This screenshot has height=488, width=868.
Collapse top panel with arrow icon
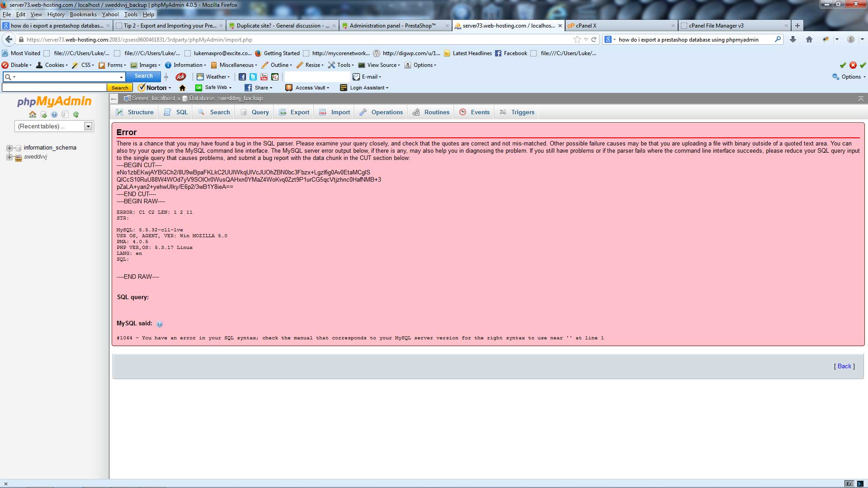tap(860, 99)
